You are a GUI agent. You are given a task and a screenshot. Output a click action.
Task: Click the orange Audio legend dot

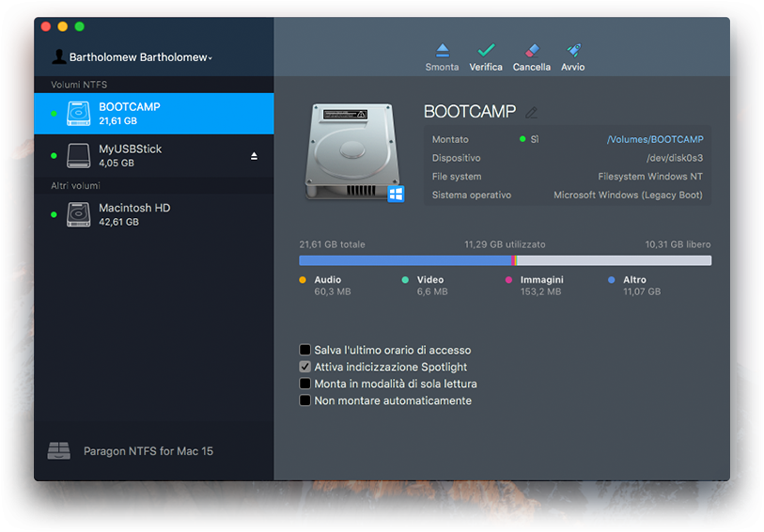click(303, 280)
